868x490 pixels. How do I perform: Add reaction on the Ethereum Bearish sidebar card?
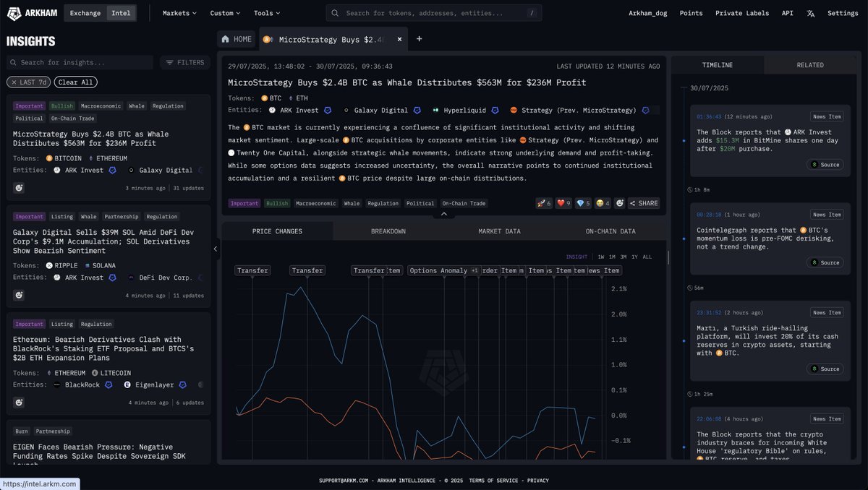(x=19, y=403)
